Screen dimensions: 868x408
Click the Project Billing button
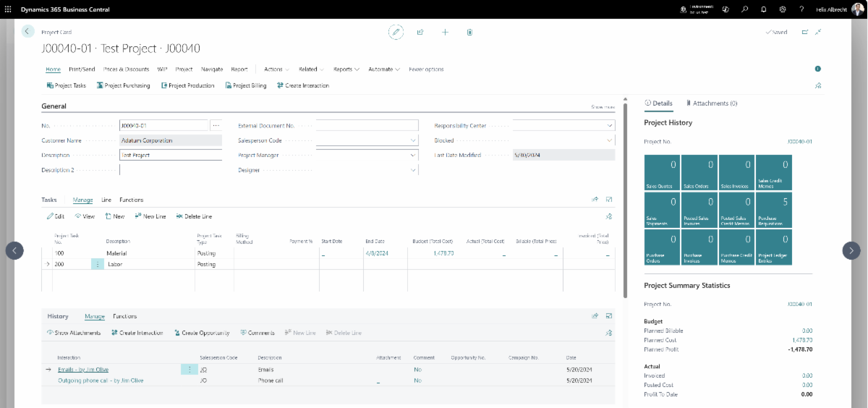pyautogui.click(x=246, y=85)
